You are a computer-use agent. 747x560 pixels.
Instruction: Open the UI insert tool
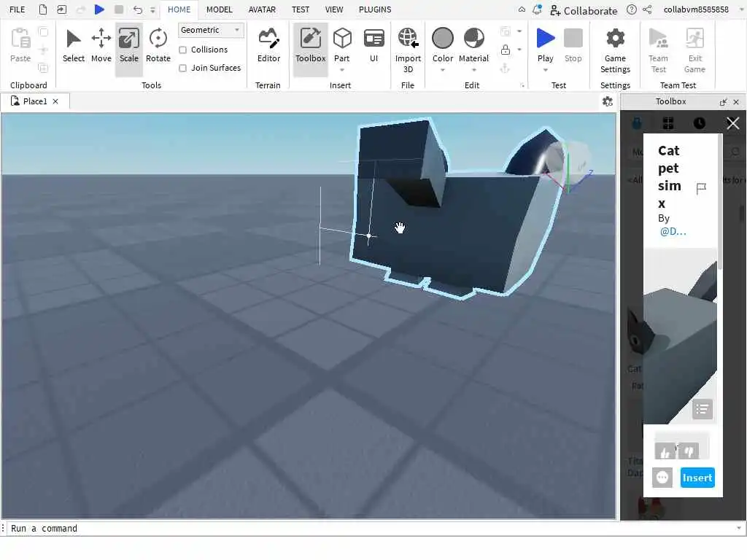[x=374, y=46]
